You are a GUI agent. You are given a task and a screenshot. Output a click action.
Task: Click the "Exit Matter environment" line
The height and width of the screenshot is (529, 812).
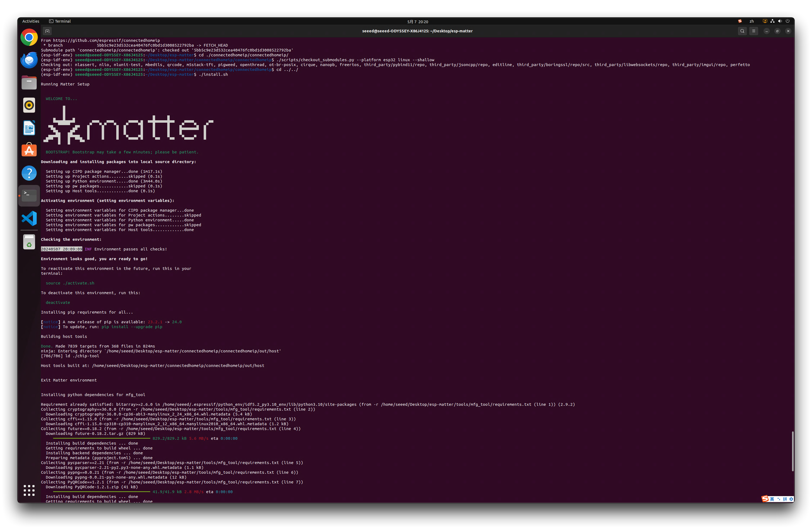pyautogui.click(x=69, y=380)
